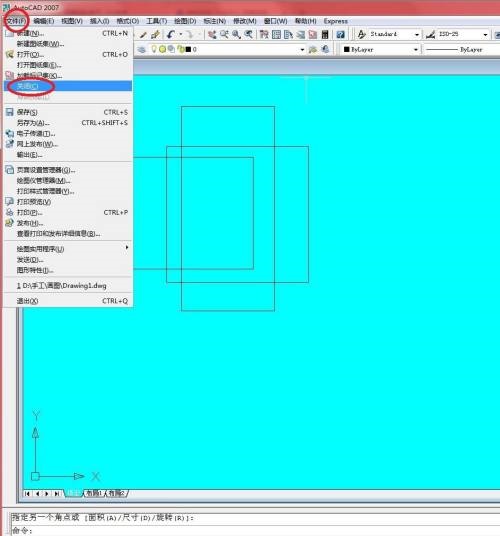The height and width of the screenshot is (536, 500).
Task: Open recent file Drawing1.dwg entry
Action: pyautogui.click(x=68, y=285)
